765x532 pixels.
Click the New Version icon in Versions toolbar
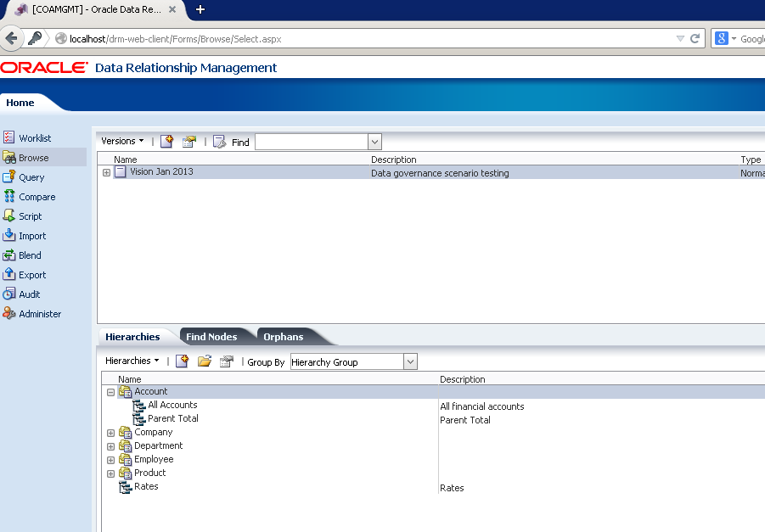167,142
